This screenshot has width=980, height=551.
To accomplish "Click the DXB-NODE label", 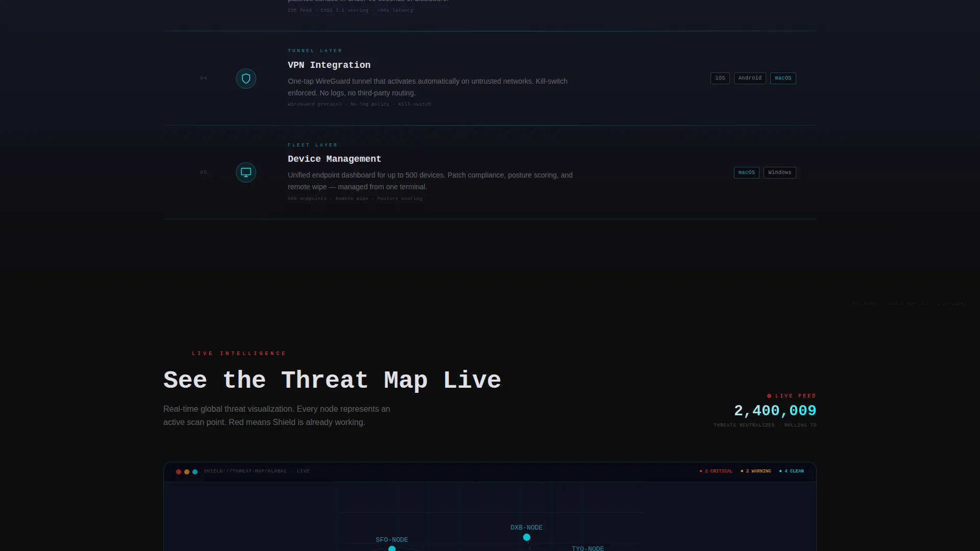I will [x=527, y=528].
